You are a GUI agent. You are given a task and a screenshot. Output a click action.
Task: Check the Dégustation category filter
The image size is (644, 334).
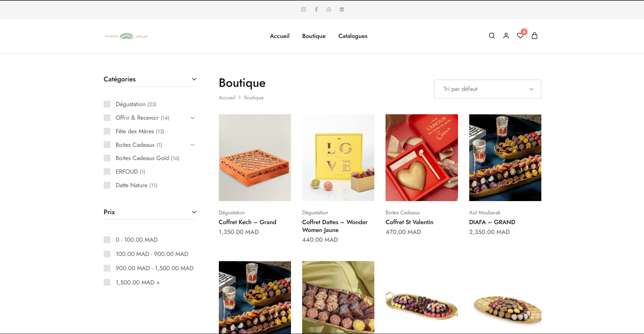tap(107, 104)
